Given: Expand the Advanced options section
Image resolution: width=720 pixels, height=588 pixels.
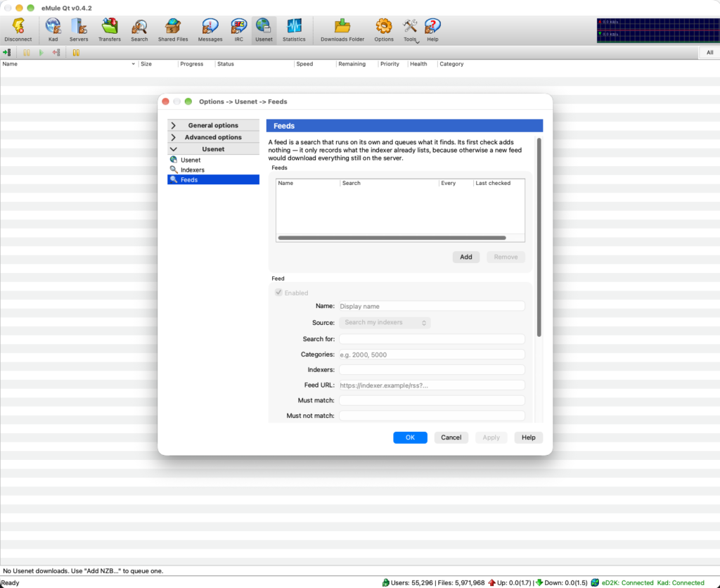Looking at the screenshot, I should [214, 137].
